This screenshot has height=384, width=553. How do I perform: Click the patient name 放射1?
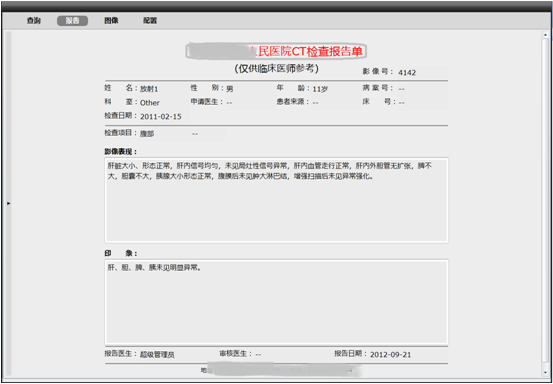[x=149, y=89]
